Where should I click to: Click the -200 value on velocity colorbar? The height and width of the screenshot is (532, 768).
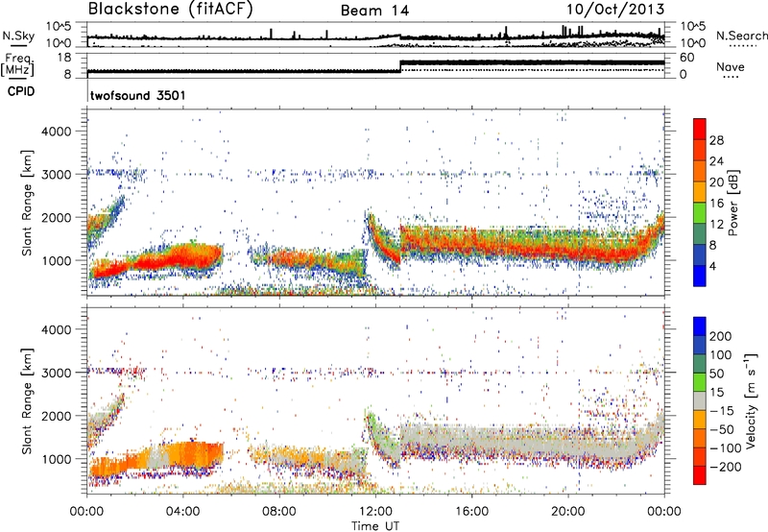point(725,468)
